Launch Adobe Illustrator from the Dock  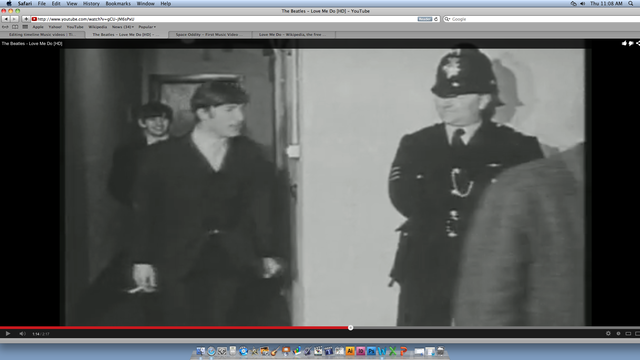tap(350, 351)
